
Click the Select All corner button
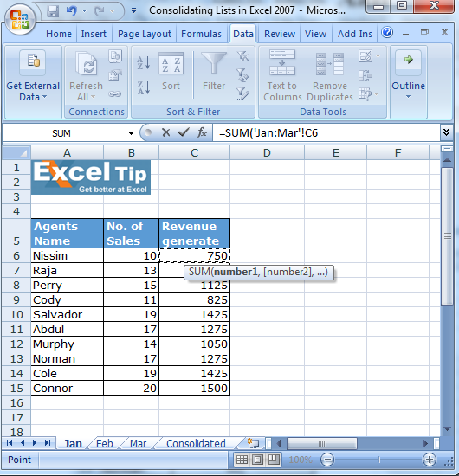[16, 152]
